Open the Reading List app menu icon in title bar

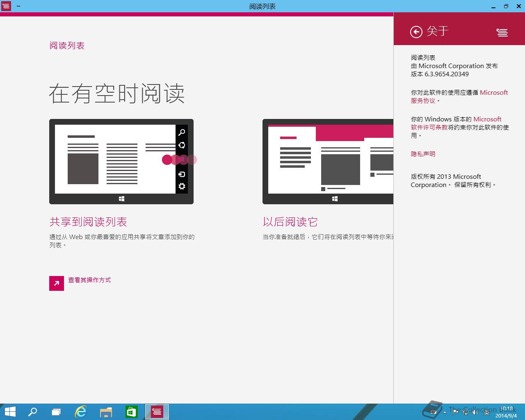pos(6,6)
